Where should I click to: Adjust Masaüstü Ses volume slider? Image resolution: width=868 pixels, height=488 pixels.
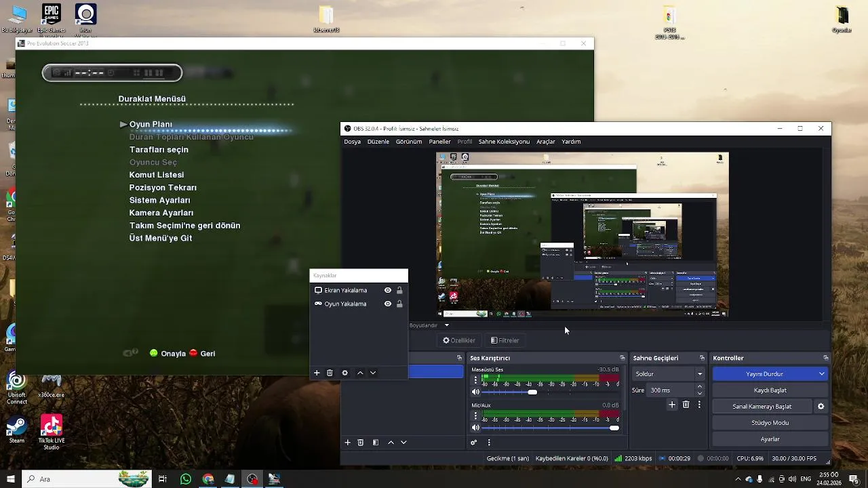pyautogui.click(x=550, y=392)
